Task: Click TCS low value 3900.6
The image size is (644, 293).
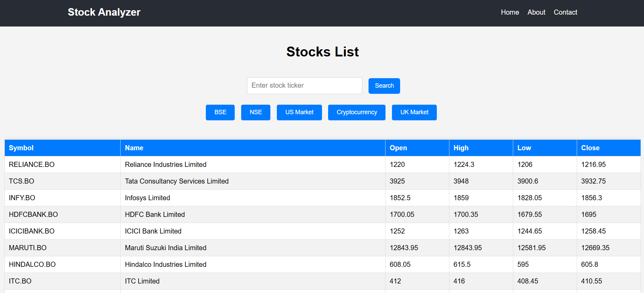Action: (528, 181)
